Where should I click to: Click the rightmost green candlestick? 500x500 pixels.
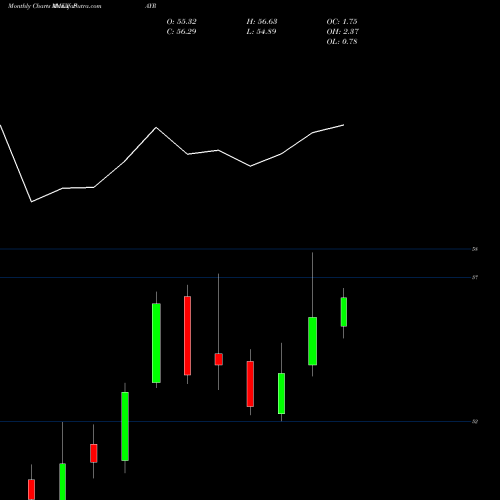[x=344, y=312]
